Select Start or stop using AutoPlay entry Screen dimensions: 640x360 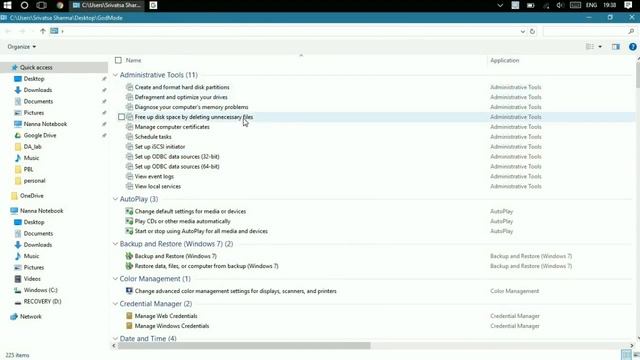pyautogui.click(x=201, y=231)
